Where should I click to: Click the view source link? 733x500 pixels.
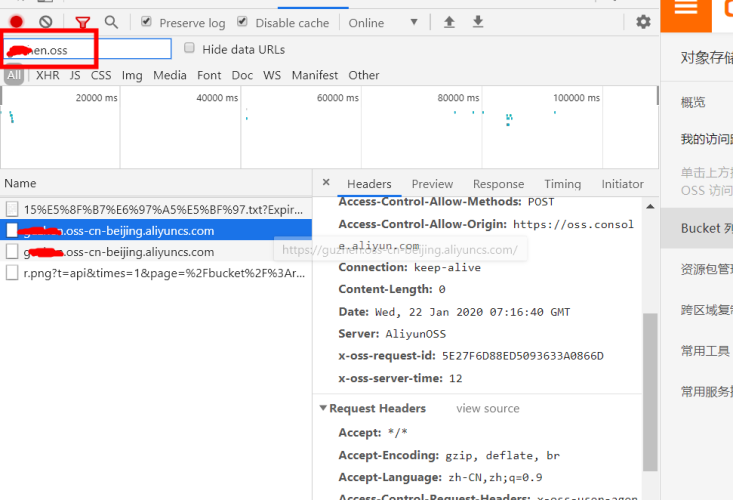point(488,408)
